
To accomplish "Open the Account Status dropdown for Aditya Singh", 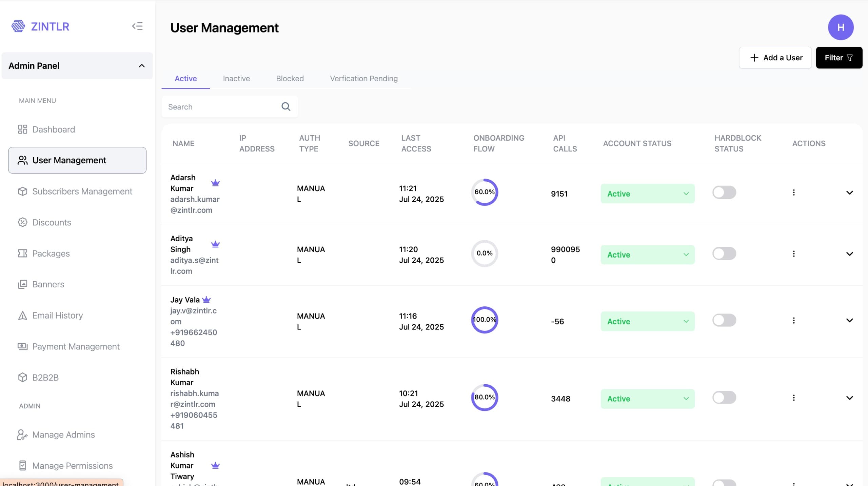I will pyautogui.click(x=647, y=255).
